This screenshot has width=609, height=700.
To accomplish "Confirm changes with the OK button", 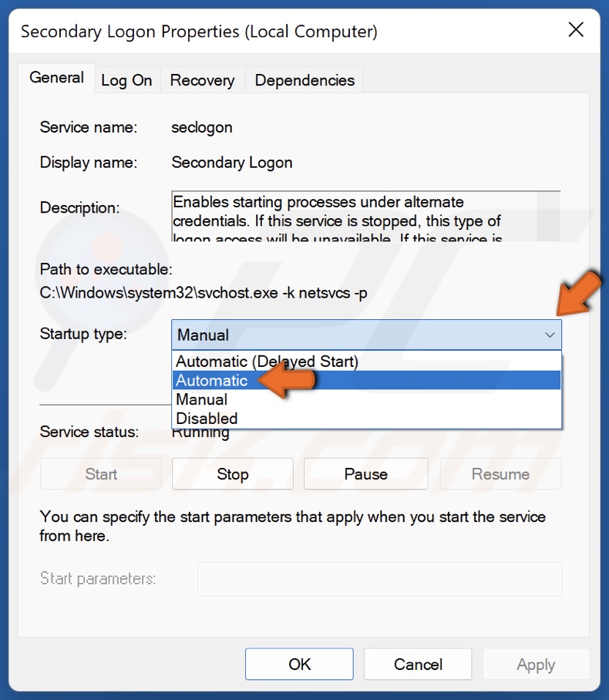I will click(299, 664).
